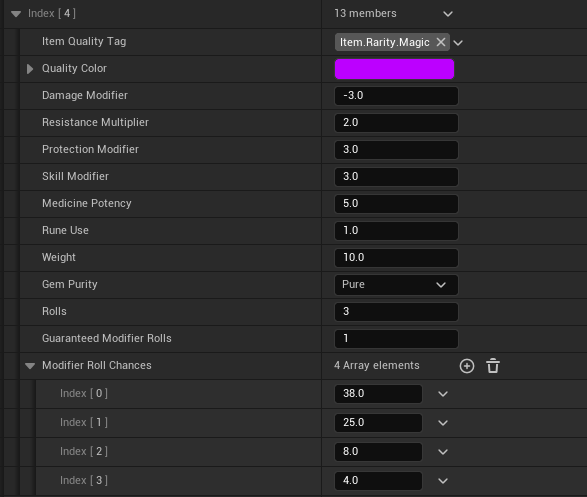The height and width of the screenshot is (497, 587).
Task: Edit the Resistance Multiplier value field
Action: pos(396,123)
